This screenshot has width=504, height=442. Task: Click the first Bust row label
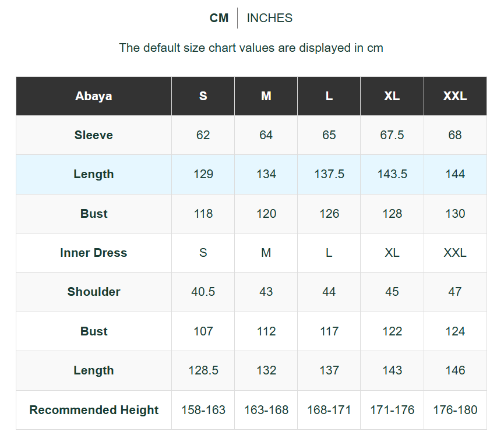93,213
